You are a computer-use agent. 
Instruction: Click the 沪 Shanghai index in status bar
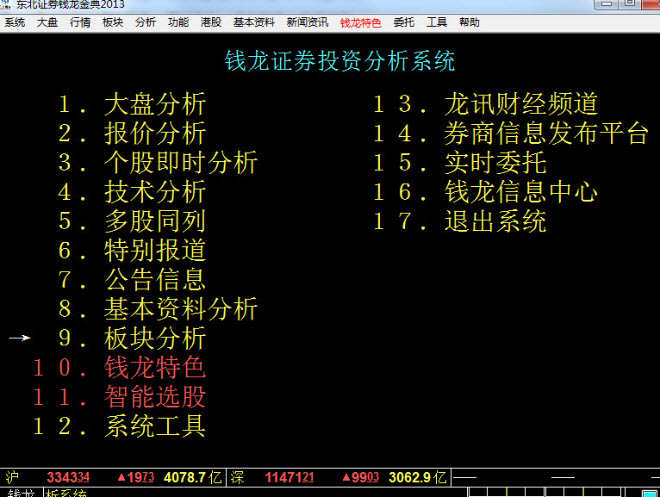click(x=114, y=477)
